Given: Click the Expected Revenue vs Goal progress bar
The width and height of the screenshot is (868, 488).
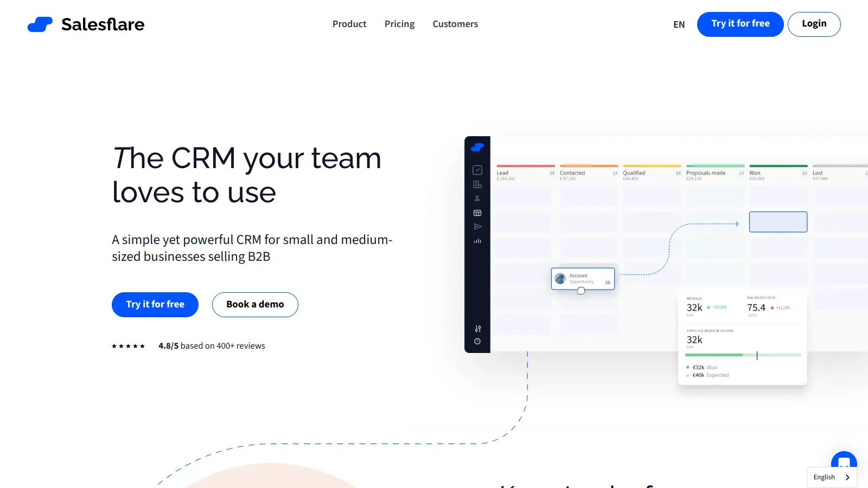Looking at the screenshot, I should (x=742, y=355).
